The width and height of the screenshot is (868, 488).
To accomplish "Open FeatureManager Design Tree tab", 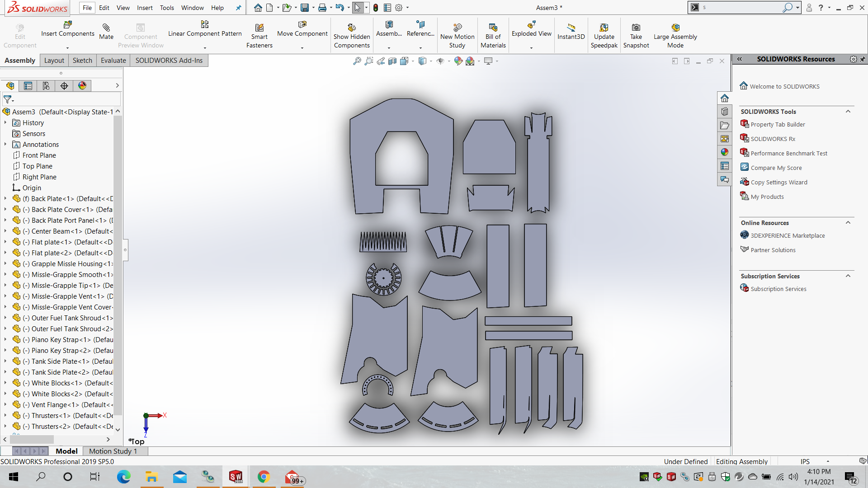I will click(10, 86).
